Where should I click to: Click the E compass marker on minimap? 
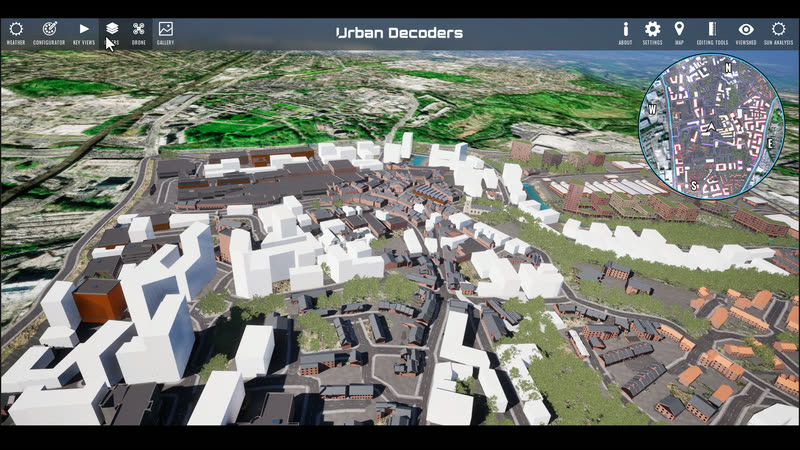tap(770, 143)
